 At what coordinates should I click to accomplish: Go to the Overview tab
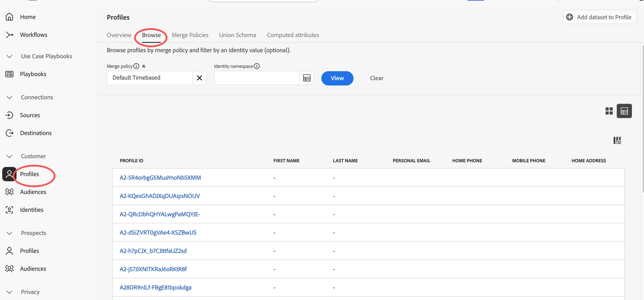tap(119, 35)
